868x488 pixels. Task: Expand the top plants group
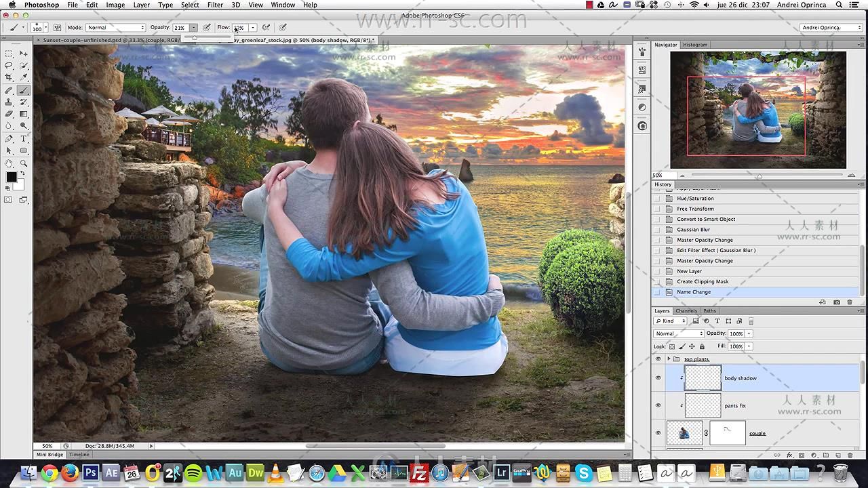click(x=669, y=359)
